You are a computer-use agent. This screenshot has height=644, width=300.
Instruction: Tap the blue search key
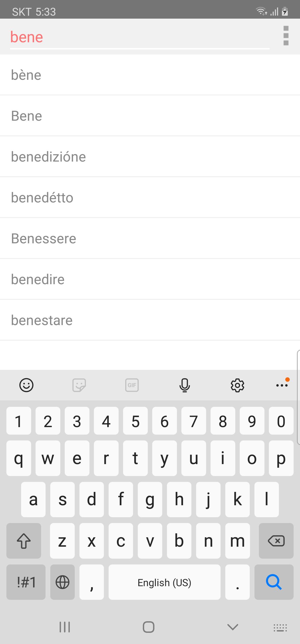pyautogui.click(x=274, y=582)
